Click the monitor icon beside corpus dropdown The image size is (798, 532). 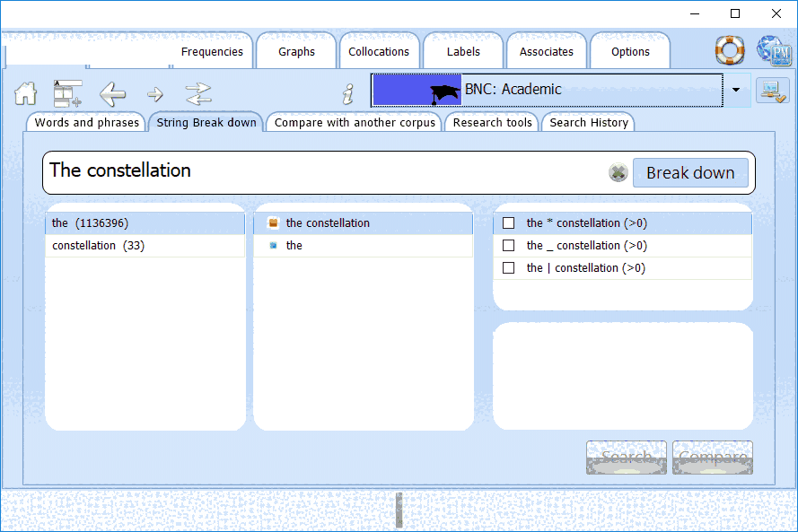(771, 91)
